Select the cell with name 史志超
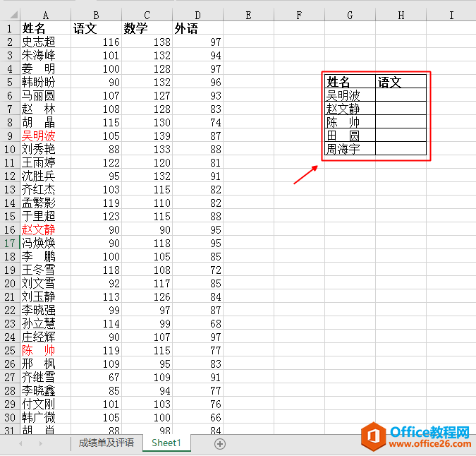This screenshot has height=456, width=476. 46,42
